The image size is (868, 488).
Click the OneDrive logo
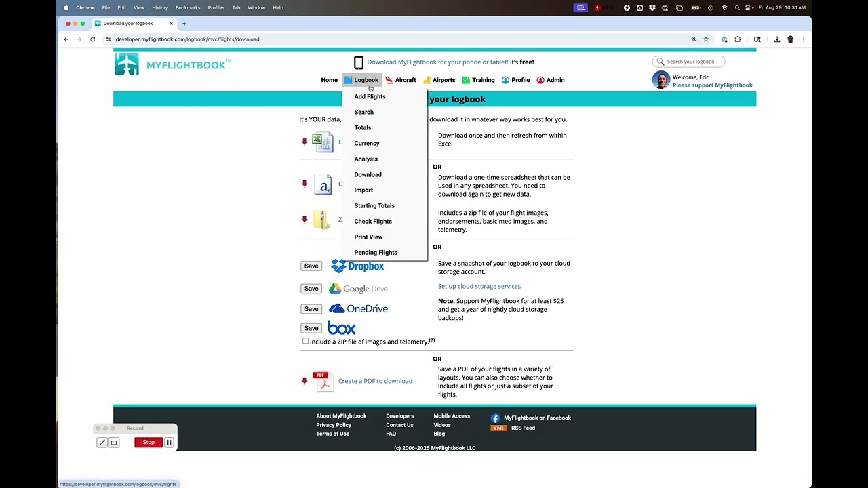(x=358, y=309)
